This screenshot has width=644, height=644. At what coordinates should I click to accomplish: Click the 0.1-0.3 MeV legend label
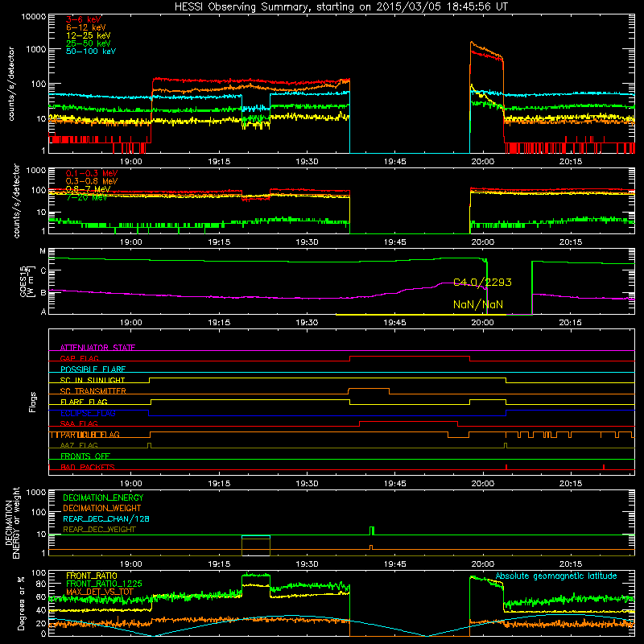coord(92,173)
